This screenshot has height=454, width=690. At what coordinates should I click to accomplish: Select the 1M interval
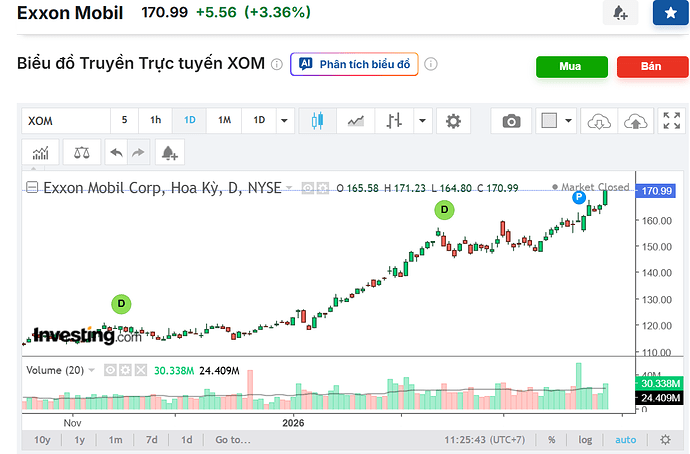point(224,120)
